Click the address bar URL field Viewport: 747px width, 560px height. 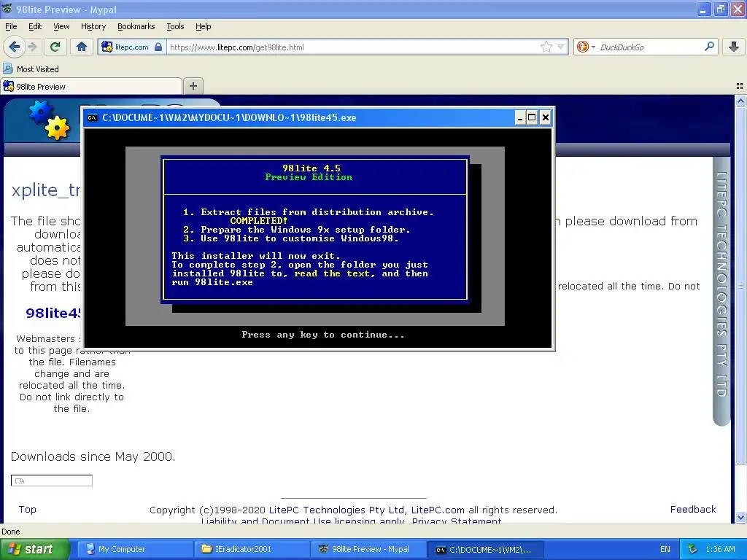[x=352, y=47]
